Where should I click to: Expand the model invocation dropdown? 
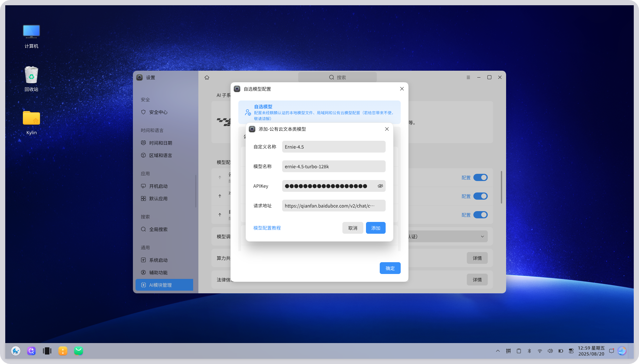coord(482,236)
